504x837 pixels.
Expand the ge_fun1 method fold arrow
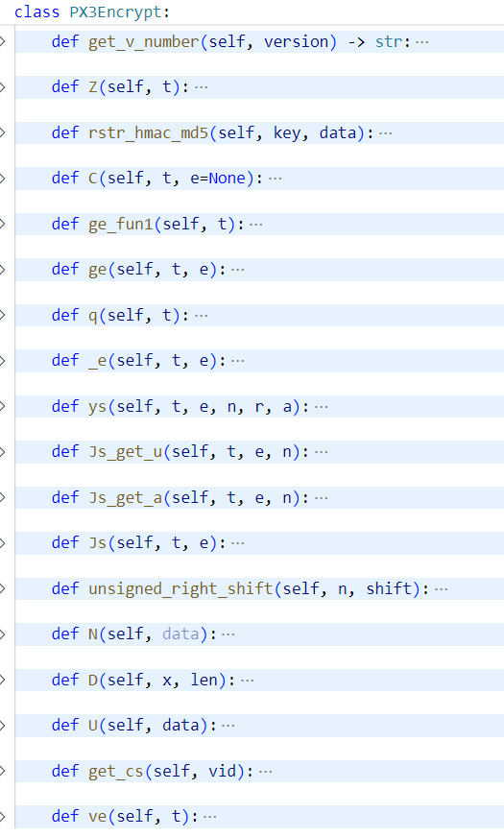[x=2, y=224]
